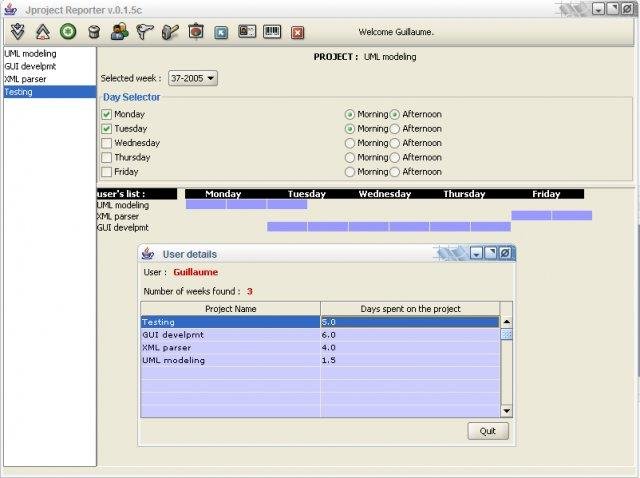Select Tuesday Afternoon radio button

(394, 129)
